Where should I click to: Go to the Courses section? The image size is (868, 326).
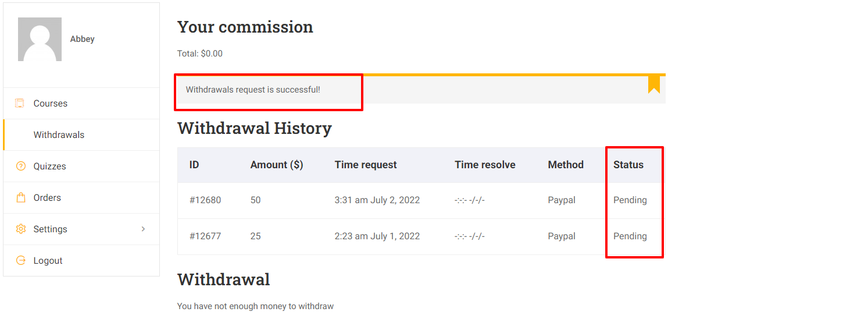coord(51,103)
